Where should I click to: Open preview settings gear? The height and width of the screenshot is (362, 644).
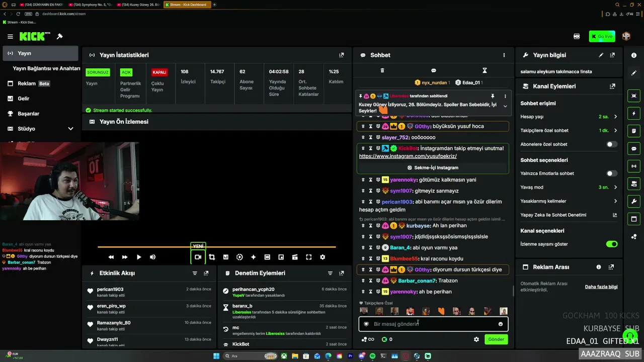[x=323, y=257]
